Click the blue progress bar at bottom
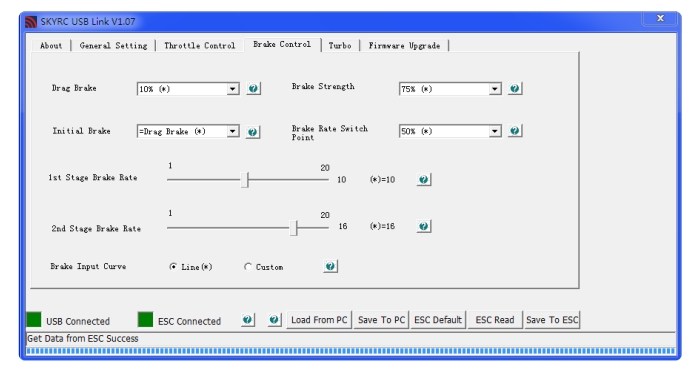Image resolution: width=695 pixels, height=367 pixels. [x=351, y=351]
